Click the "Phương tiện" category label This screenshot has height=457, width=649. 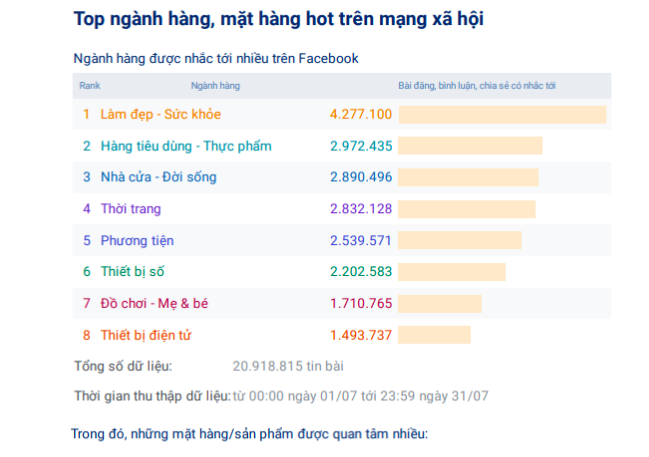137,241
